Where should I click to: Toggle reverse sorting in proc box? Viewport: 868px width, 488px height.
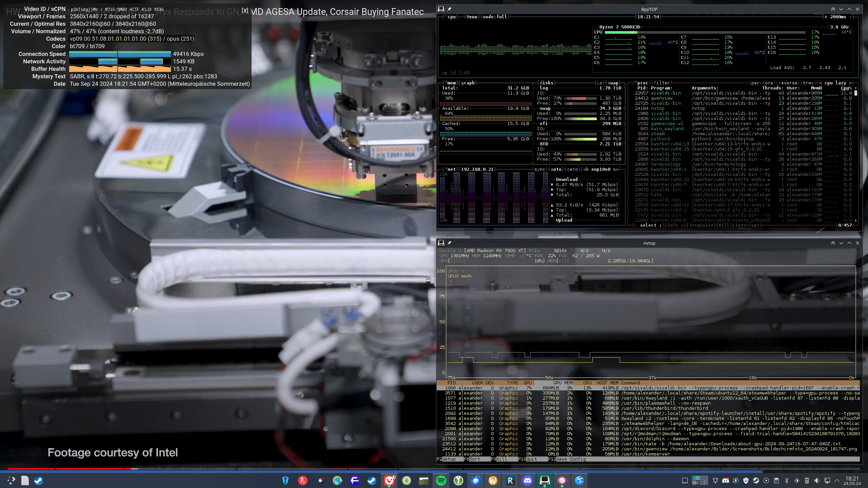point(788,83)
